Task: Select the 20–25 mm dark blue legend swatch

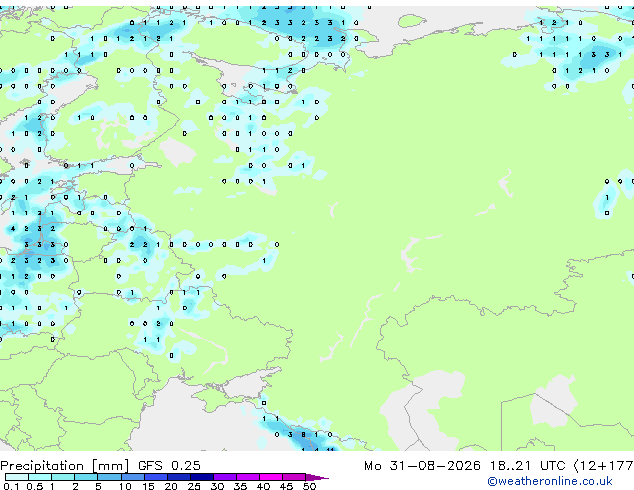Action: (x=179, y=477)
